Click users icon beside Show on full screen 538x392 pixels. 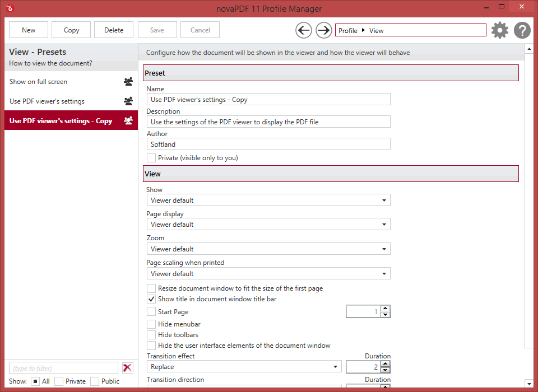[x=128, y=82]
